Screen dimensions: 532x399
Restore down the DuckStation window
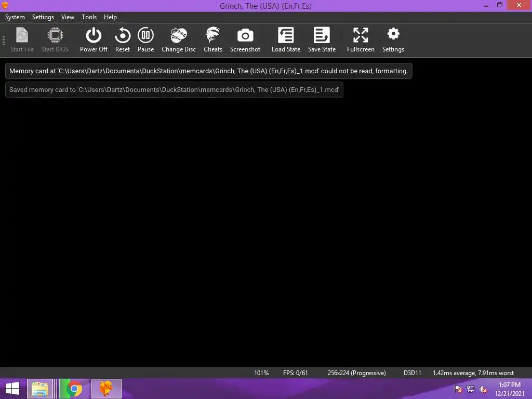[499, 5]
